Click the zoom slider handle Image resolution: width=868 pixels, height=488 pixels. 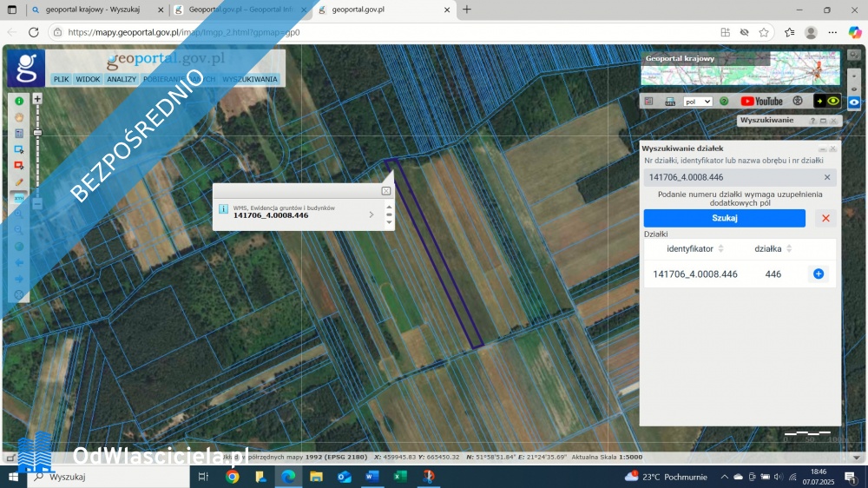[x=37, y=132]
